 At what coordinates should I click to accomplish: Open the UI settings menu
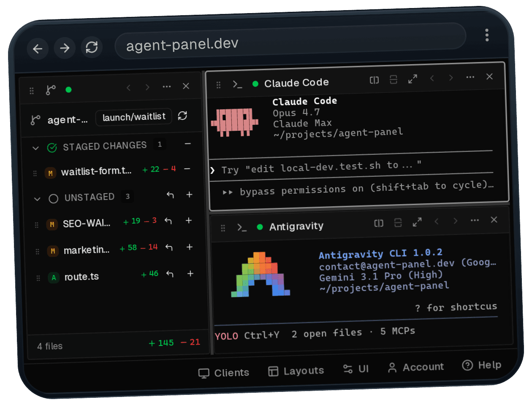[x=356, y=369]
